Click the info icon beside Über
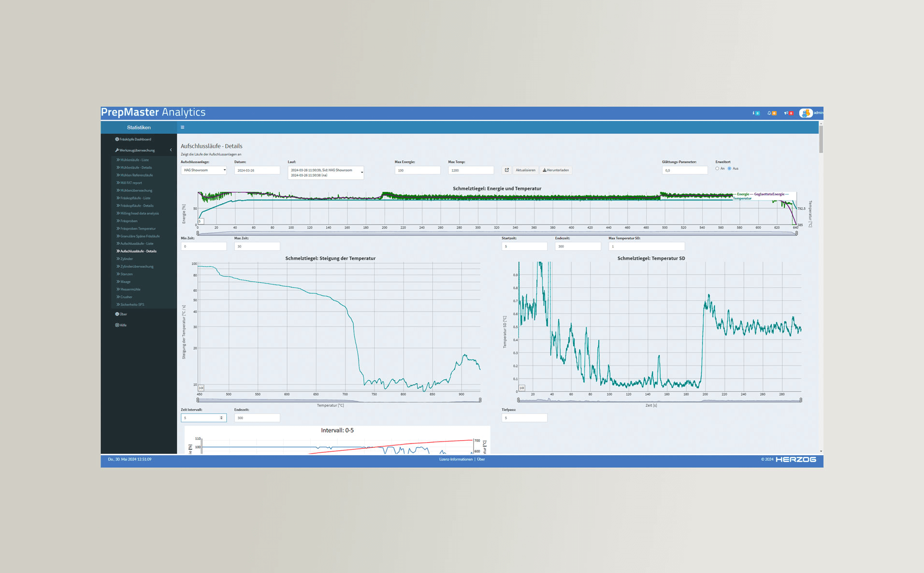Viewport: 924px width, 573px height. [117, 314]
